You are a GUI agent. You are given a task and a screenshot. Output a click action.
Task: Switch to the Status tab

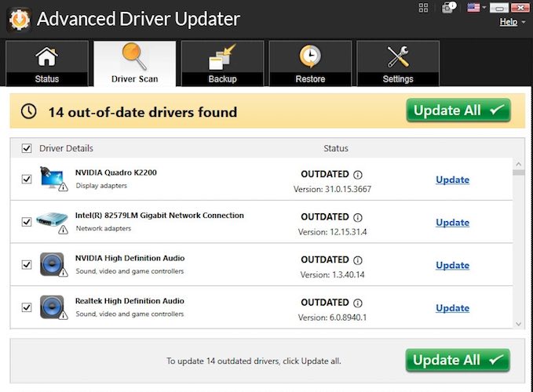47,64
